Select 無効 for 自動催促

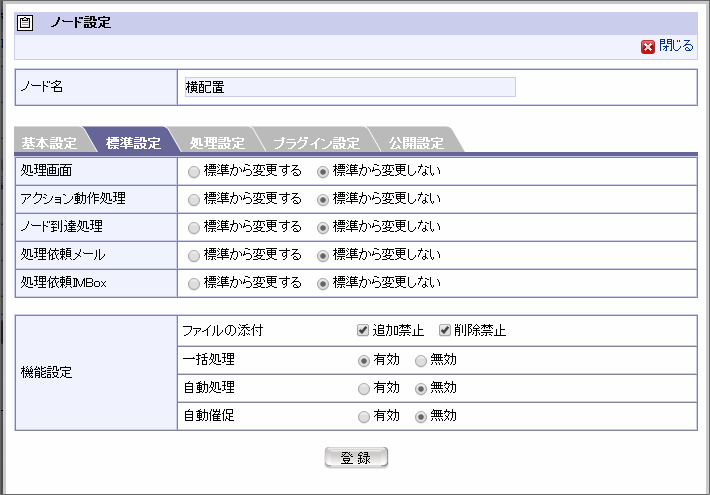[421, 417]
